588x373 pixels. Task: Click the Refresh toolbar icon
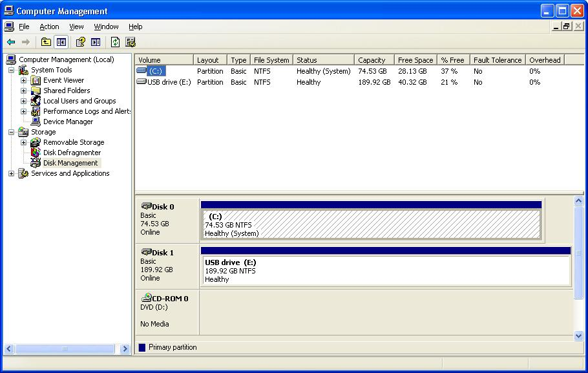point(115,42)
